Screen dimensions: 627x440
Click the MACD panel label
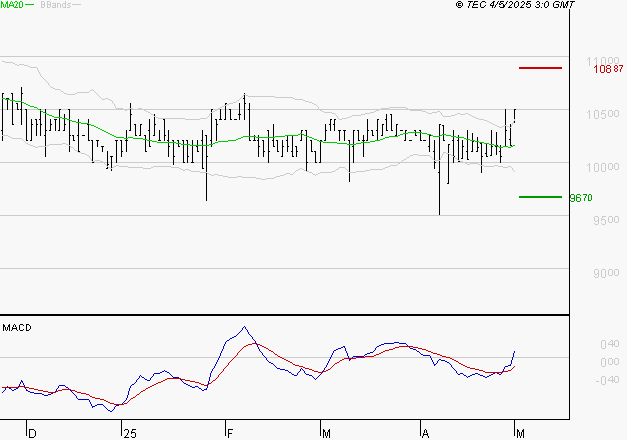click(17, 327)
